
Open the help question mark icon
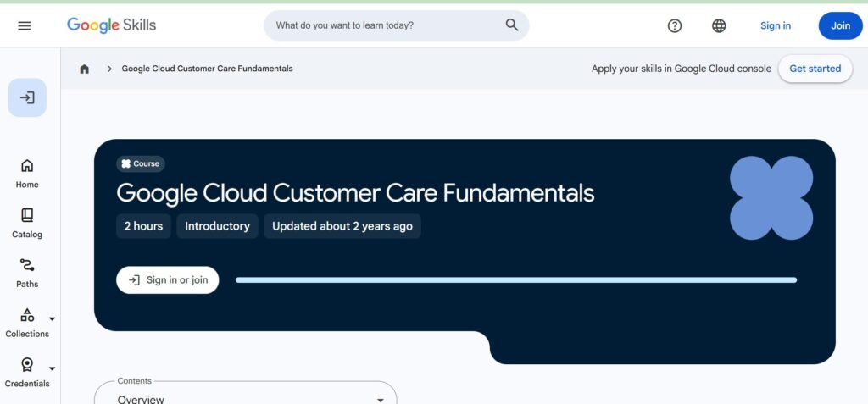tap(674, 25)
